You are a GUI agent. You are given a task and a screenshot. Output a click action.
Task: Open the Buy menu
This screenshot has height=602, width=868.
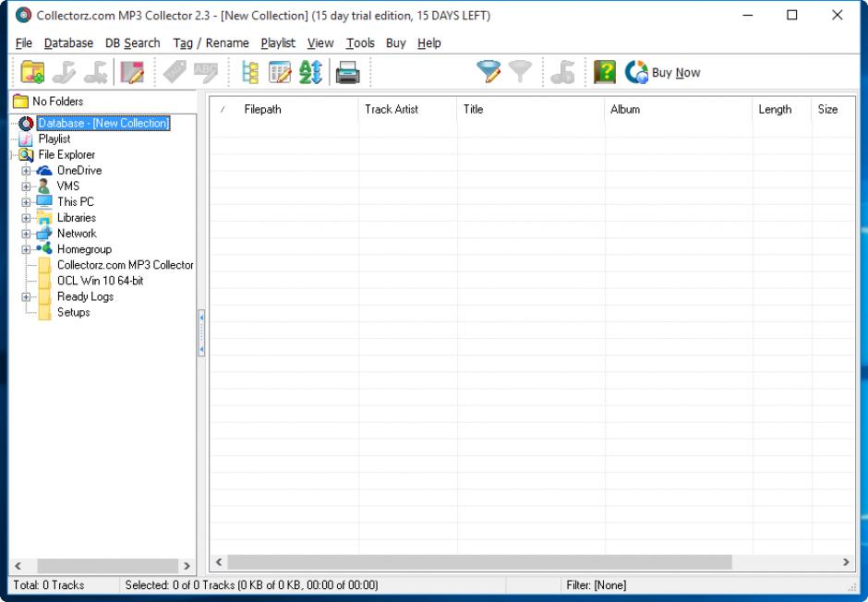[396, 43]
